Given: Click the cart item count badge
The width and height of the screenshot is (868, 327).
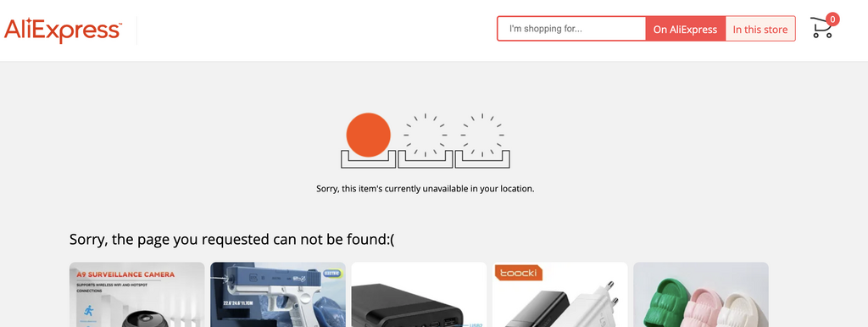Looking at the screenshot, I should coord(832,19).
